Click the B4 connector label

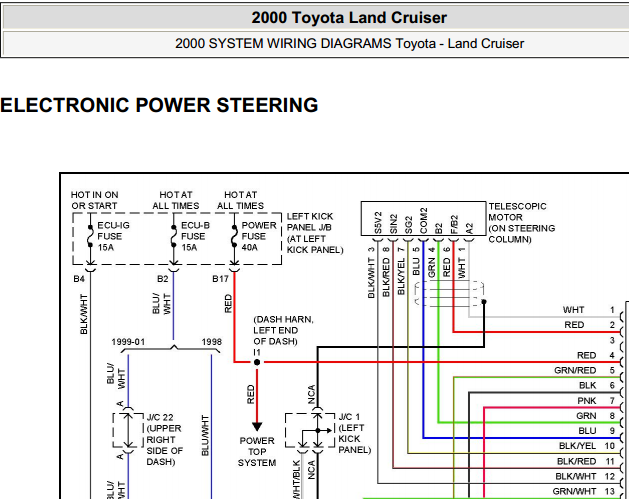[79, 279]
